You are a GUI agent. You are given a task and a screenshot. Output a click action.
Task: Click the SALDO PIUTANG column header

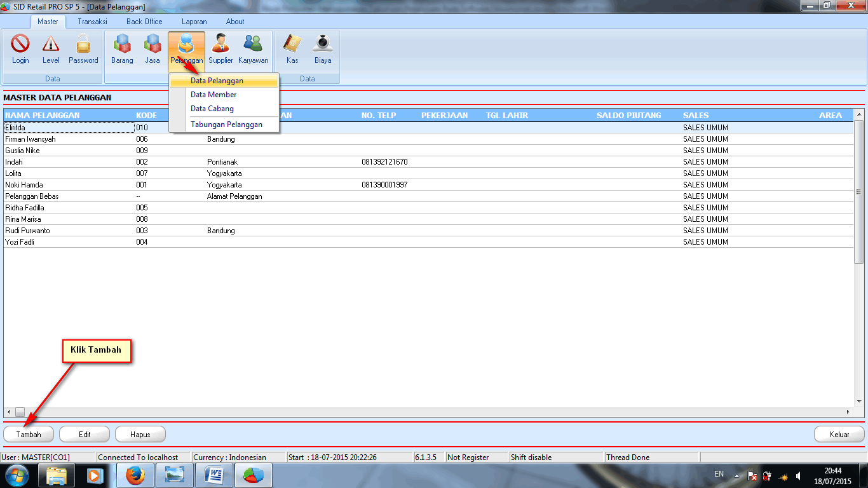tap(629, 116)
